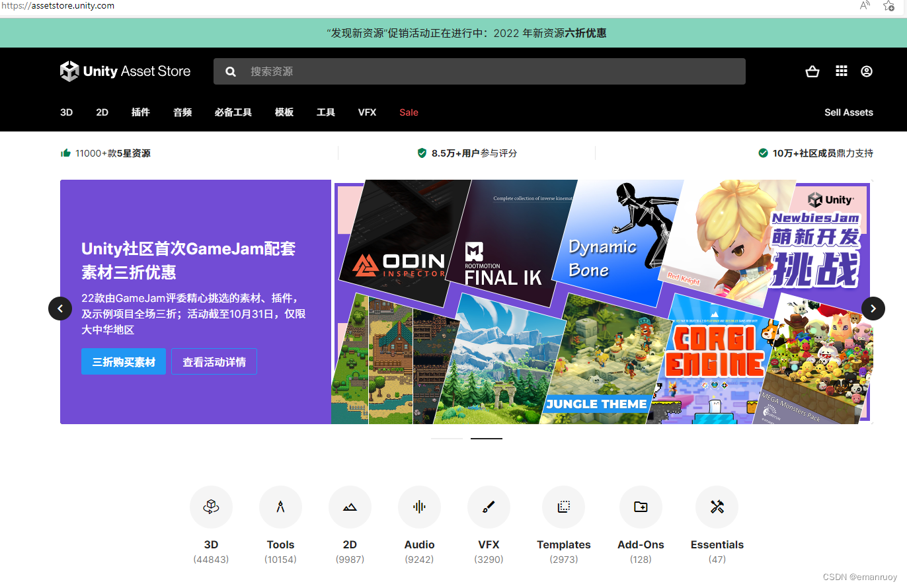907x588 pixels.
Task: Open the user account menu
Action: [x=867, y=71]
